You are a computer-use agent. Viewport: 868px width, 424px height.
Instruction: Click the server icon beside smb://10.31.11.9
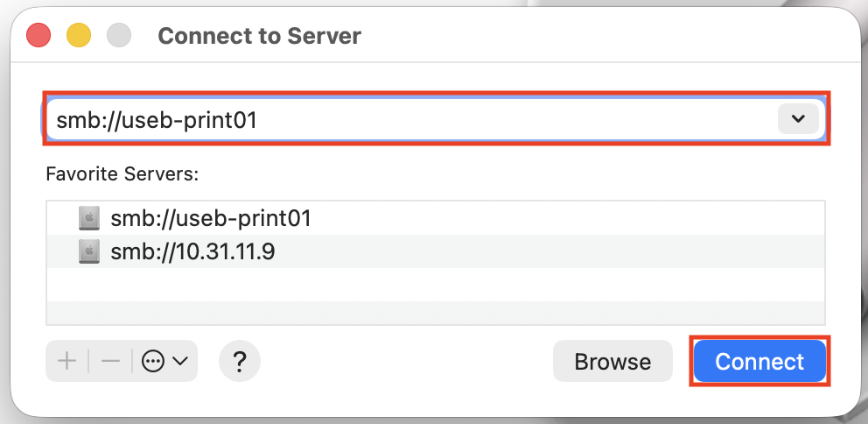(88, 252)
